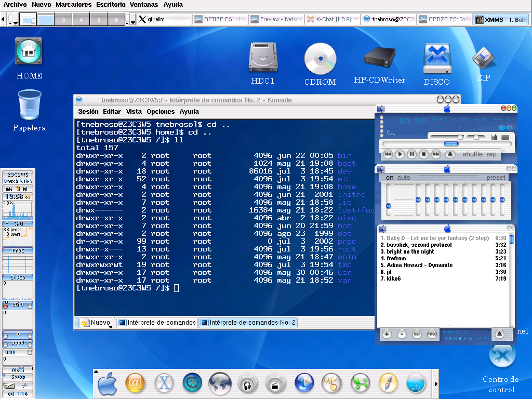532x399 pixels.
Task: Open Centro de control
Action: click(502, 357)
